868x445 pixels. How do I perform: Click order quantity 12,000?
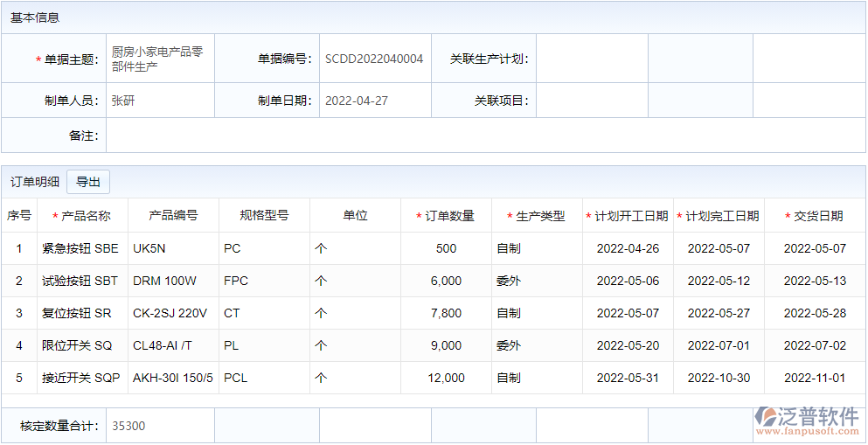(446, 378)
